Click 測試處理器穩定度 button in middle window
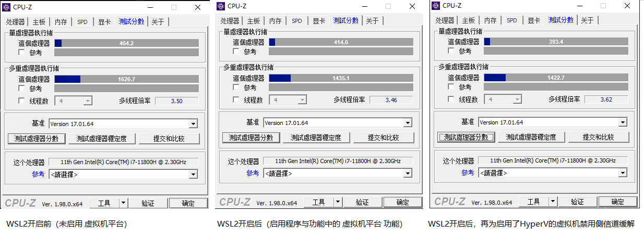Screen dimensions: 644x249 click(x=316, y=138)
